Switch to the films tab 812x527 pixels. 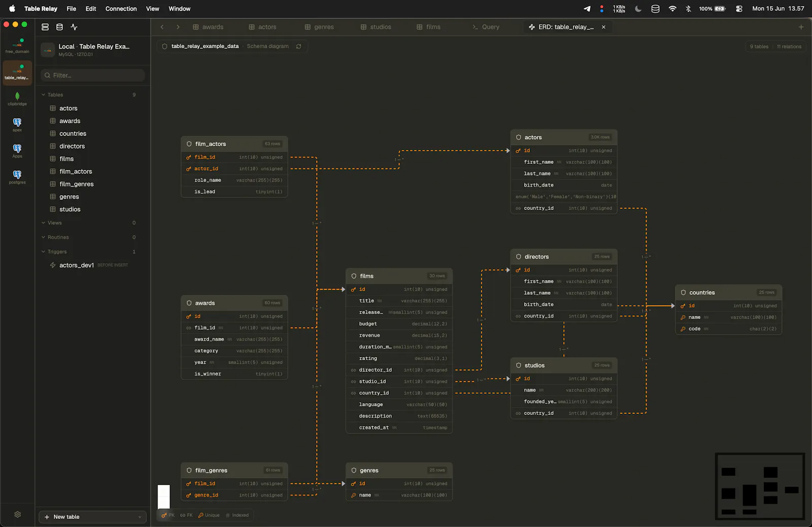(x=429, y=27)
